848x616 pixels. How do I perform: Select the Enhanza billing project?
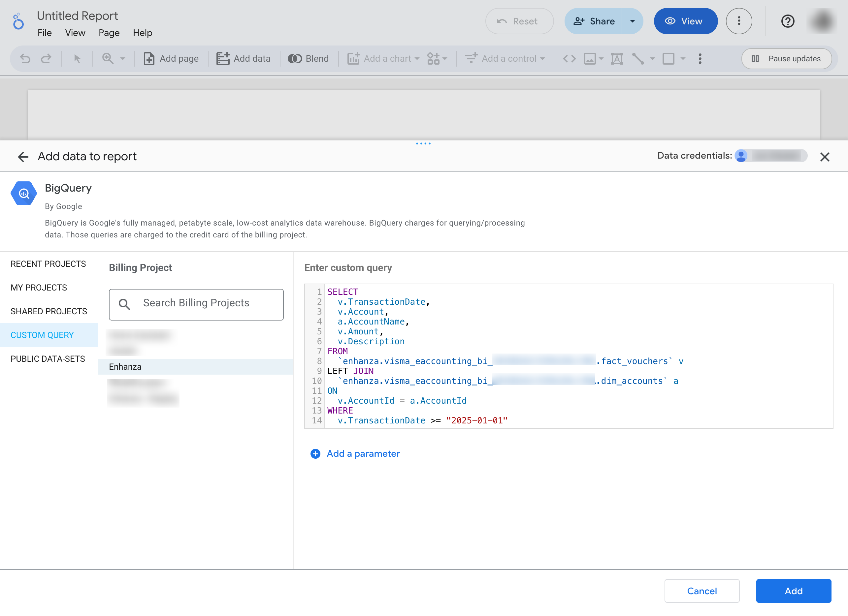coord(125,367)
